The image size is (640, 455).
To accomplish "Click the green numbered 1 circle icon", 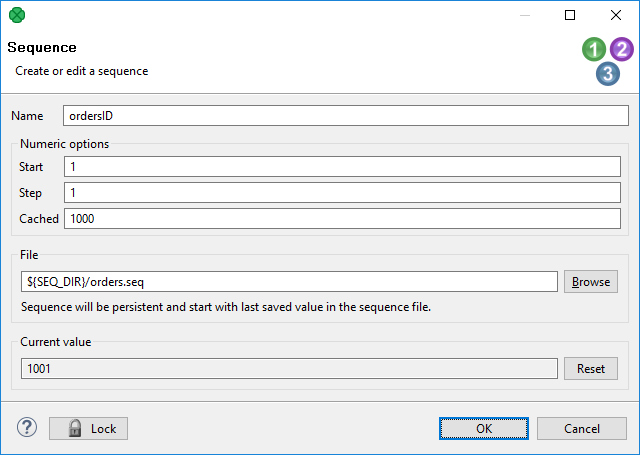I will coord(595,49).
